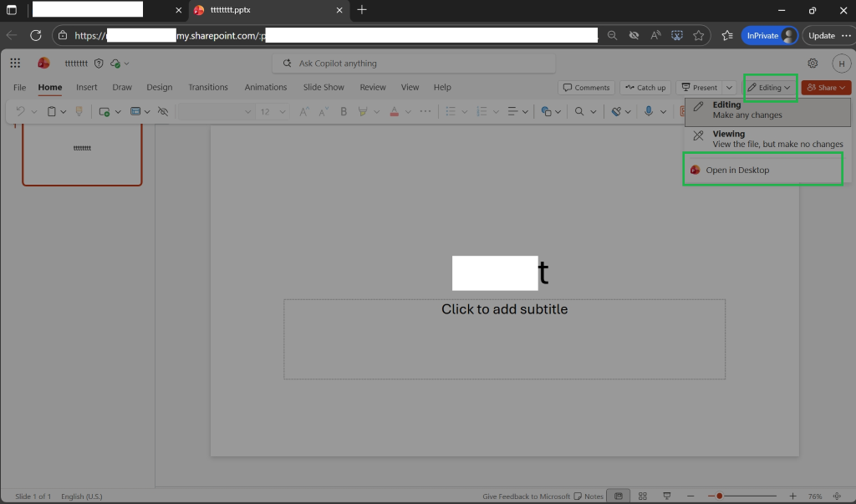This screenshot has height=504, width=856.
Task: Toggle the Notes pane
Action: coord(588,496)
